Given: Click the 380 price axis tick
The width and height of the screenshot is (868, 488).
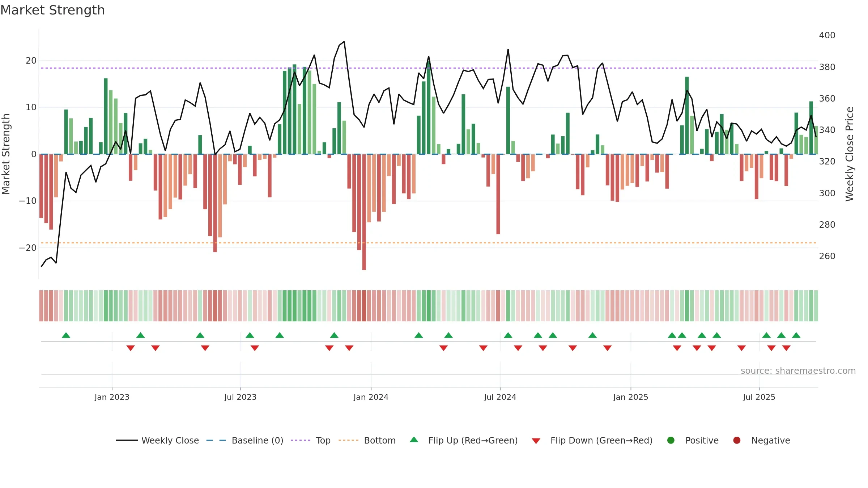Looking at the screenshot, I should (827, 67).
